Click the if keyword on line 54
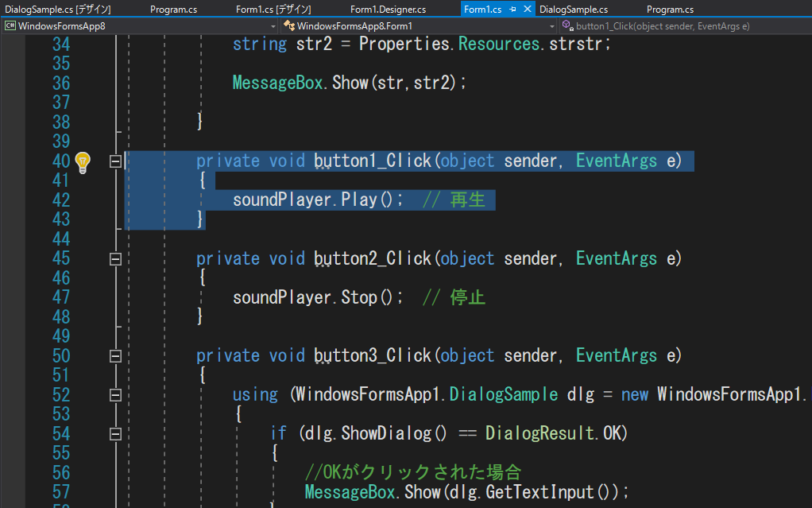Viewport: 812px width, 508px height. click(278, 433)
